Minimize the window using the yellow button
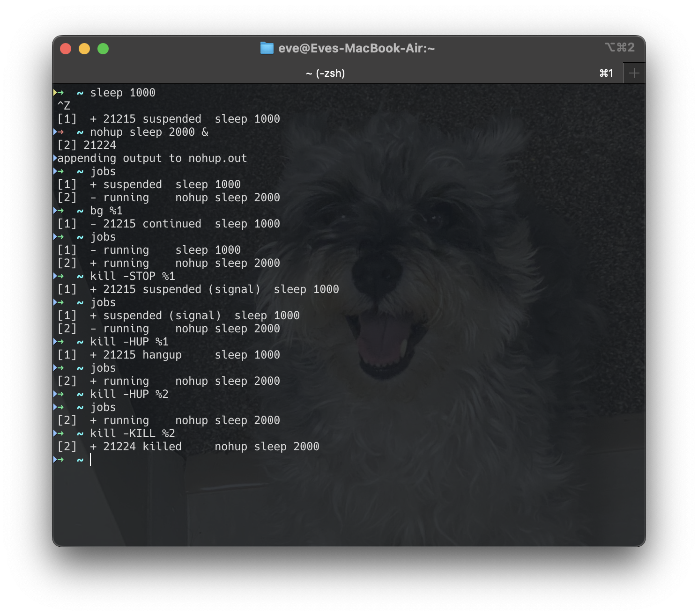 [x=84, y=49]
